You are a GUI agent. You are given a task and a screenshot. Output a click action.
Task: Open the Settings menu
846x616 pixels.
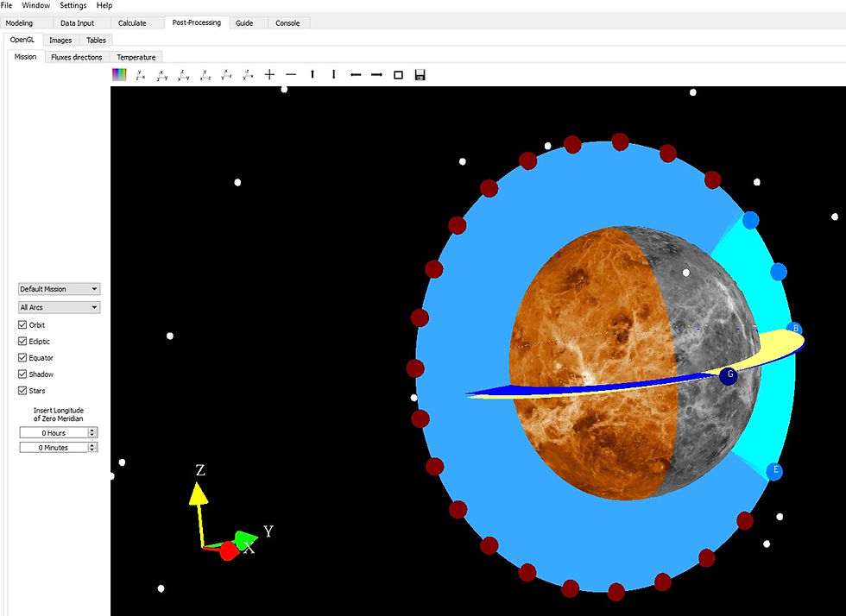point(73,5)
